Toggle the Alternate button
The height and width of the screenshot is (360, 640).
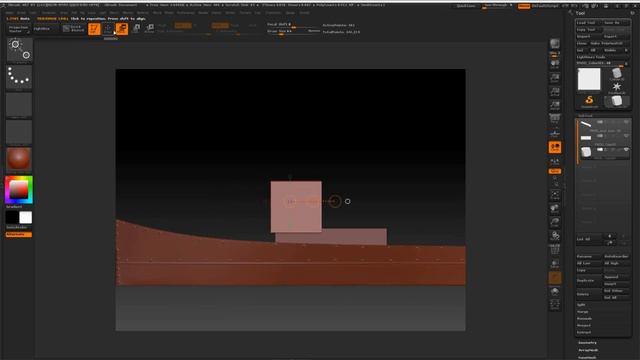click(19, 235)
